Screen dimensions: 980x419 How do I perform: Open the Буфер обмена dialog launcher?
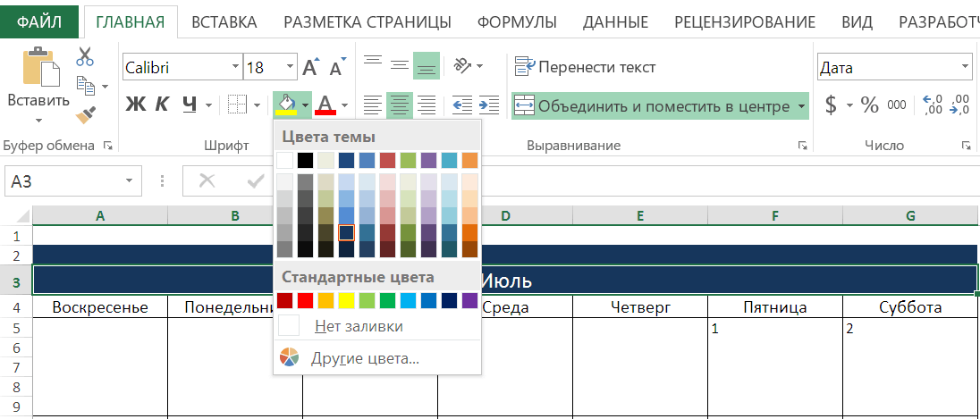click(108, 146)
